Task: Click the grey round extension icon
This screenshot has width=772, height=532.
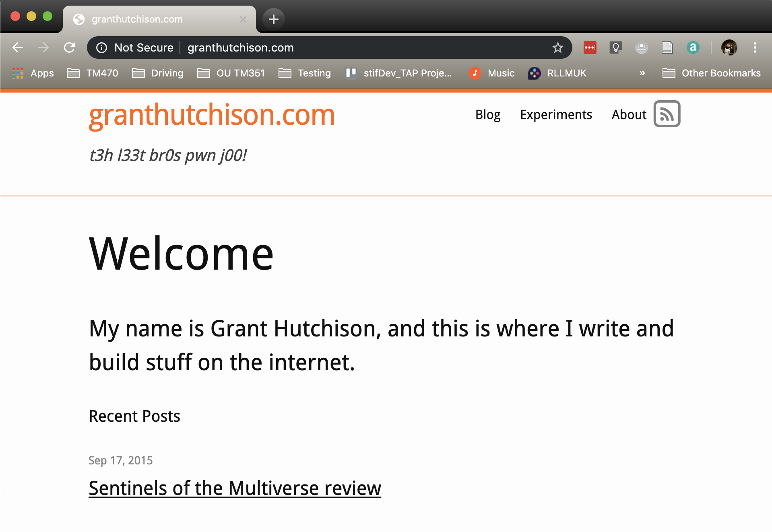Action: coord(641,48)
